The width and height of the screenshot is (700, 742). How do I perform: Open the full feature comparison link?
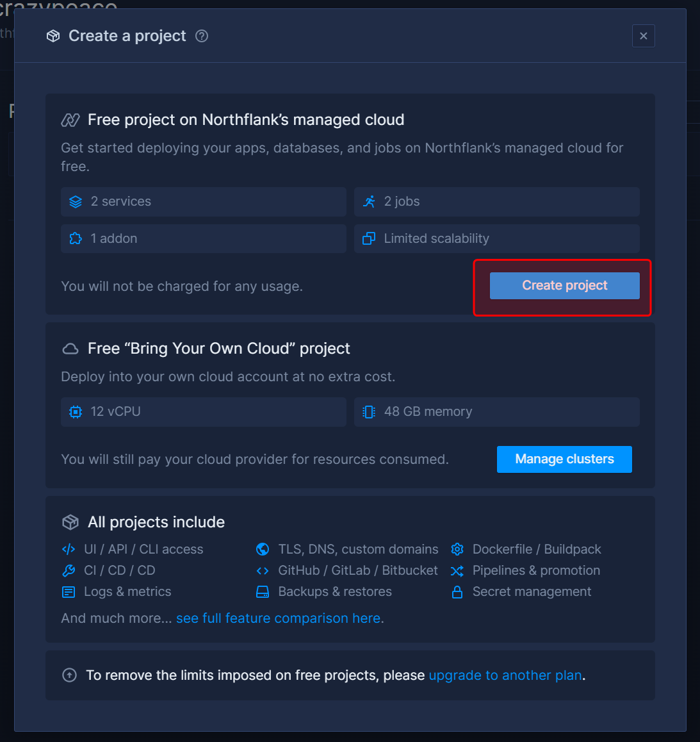coord(279,618)
